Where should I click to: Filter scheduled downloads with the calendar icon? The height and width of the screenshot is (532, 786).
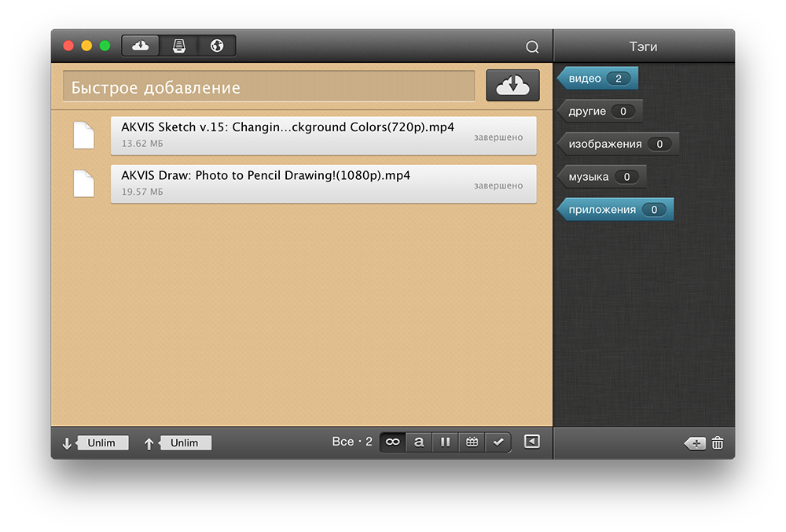472,442
